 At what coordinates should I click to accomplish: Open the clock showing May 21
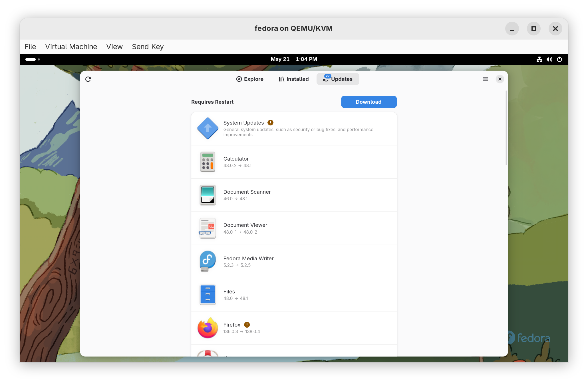[x=294, y=59]
